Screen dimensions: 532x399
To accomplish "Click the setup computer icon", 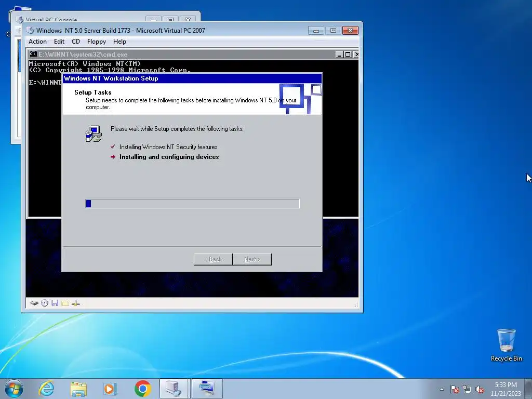I will click(x=94, y=134).
